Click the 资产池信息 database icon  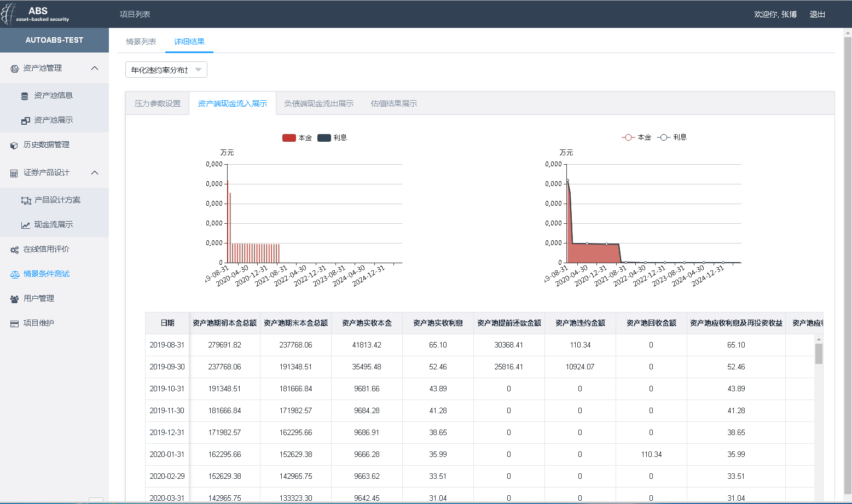[x=25, y=96]
